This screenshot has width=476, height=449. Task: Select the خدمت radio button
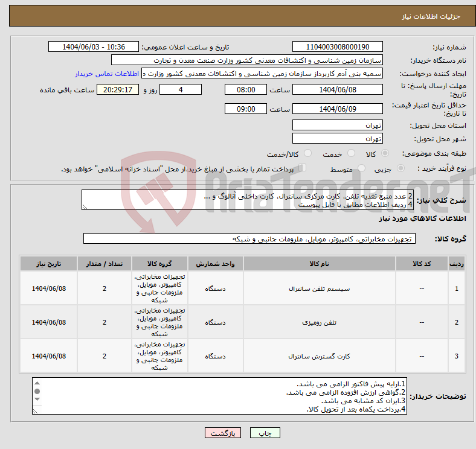pyautogui.click(x=351, y=153)
